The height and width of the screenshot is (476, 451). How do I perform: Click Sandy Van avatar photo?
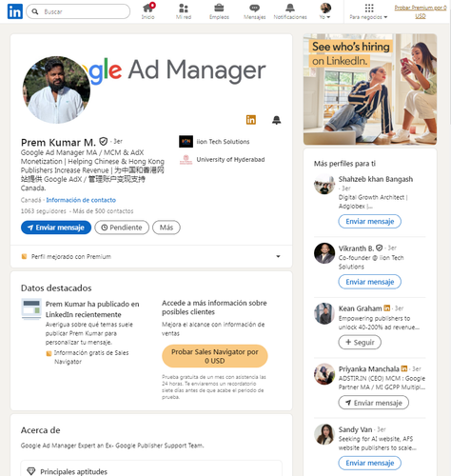(x=324, y=434)
